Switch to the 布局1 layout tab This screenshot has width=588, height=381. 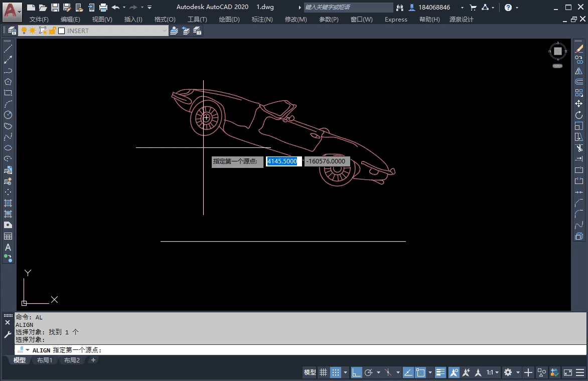coord(45,360)
